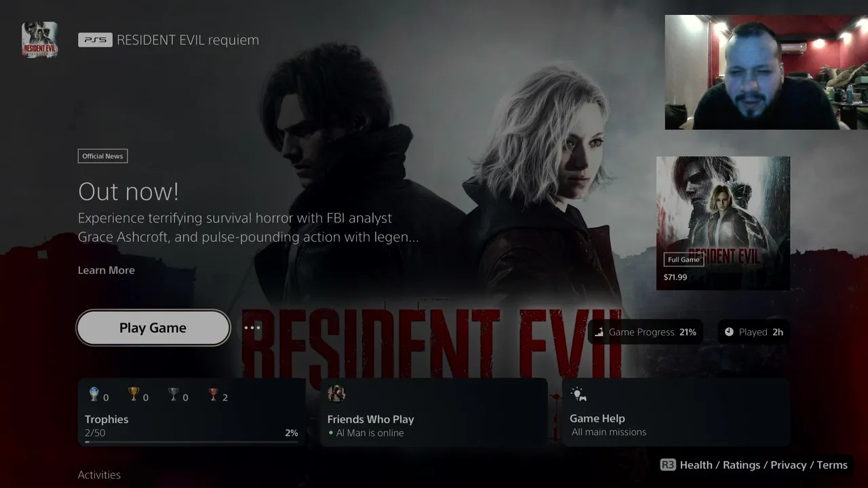Screen dimensions: 868x488
Task: View Game Progress 21% indicator
Action: [x=645, y=332]
